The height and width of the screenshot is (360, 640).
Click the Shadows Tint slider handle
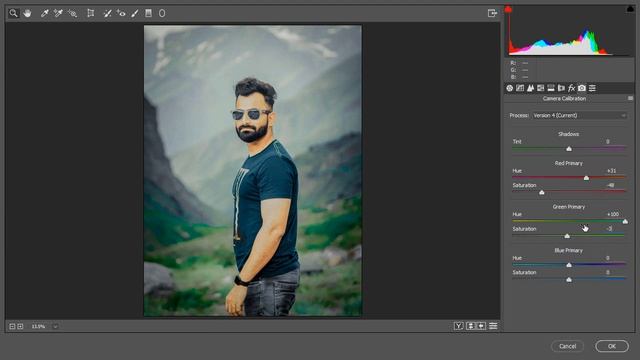569,149
